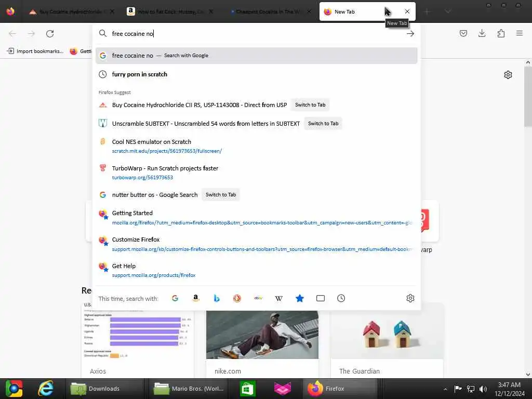The width and height of the screenshot is (532, 399).
Task: Click Import bookmarks in bookmarks toolbar
Action: (35, 51)
